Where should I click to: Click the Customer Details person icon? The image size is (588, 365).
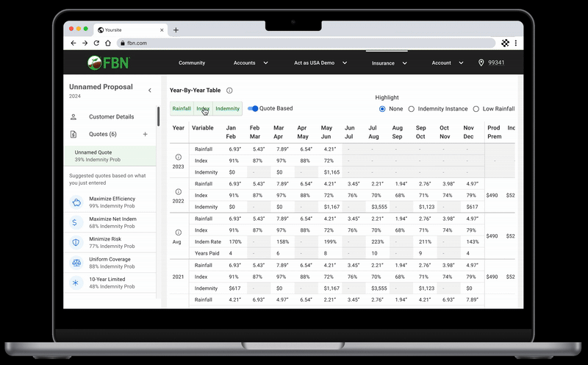73,117
